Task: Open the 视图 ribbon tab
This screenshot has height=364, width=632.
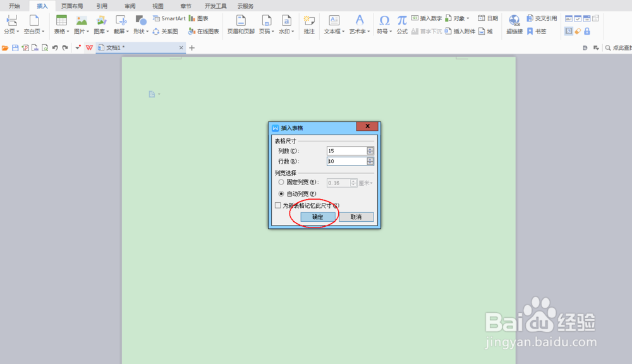Action: click(158, 6)
